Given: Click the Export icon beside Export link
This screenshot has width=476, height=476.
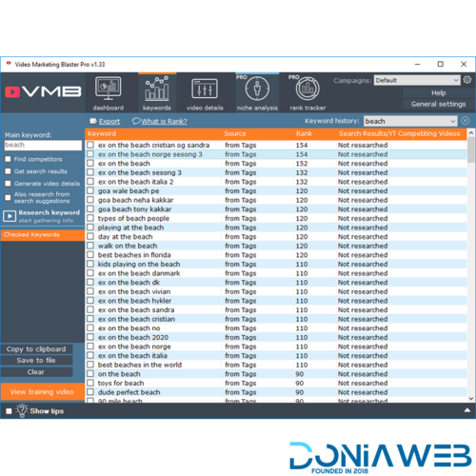Looking at the screenshot, I should click(93, 121).
